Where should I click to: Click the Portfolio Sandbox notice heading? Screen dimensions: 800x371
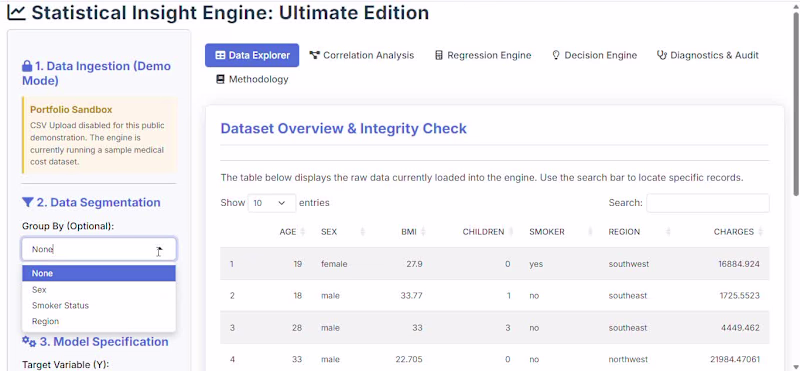point(71,110)
